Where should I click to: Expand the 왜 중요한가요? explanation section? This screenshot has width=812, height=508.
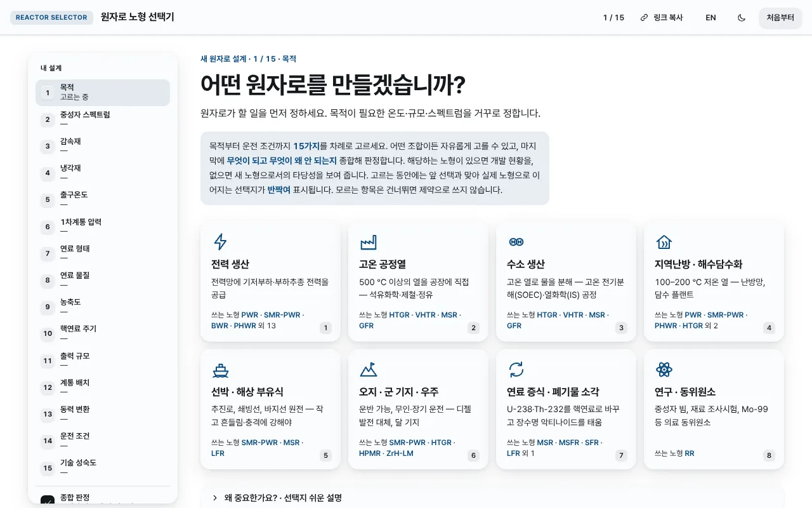pos(492,498)
